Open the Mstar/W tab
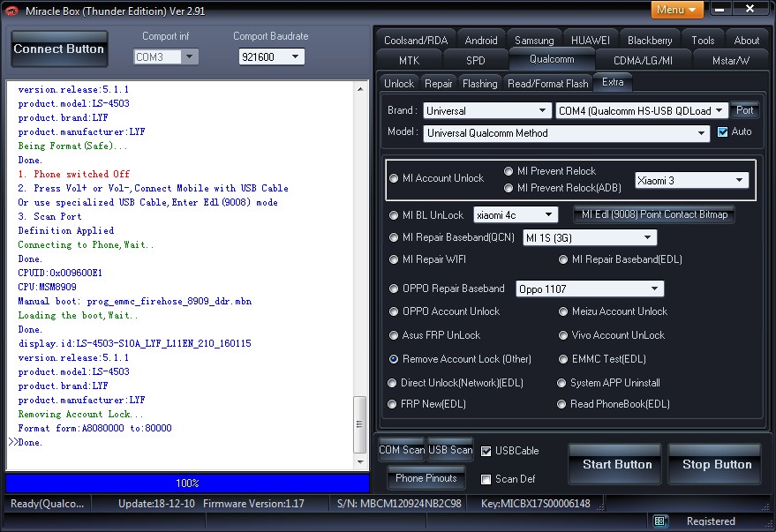Screen dimensions: 776x532 [x=730, y=61]
